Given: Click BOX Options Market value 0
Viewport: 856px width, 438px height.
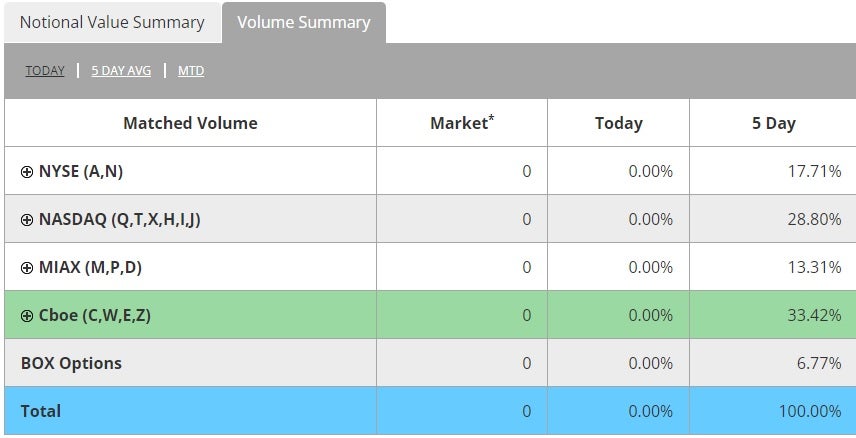Looking at the screenshot, I should click(526, 363).
